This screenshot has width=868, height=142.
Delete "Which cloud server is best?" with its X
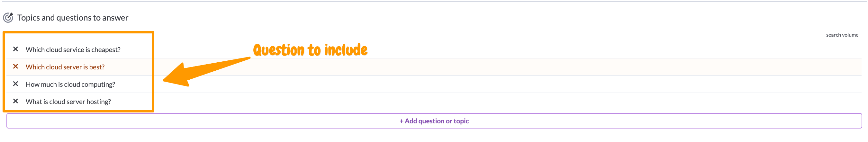(x=15, y=67)
